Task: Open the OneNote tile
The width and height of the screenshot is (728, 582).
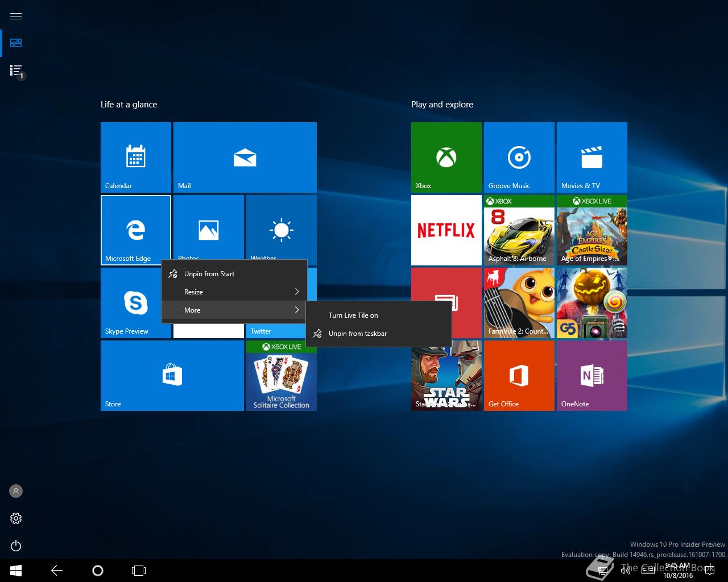Action: (x=592, y=376)
